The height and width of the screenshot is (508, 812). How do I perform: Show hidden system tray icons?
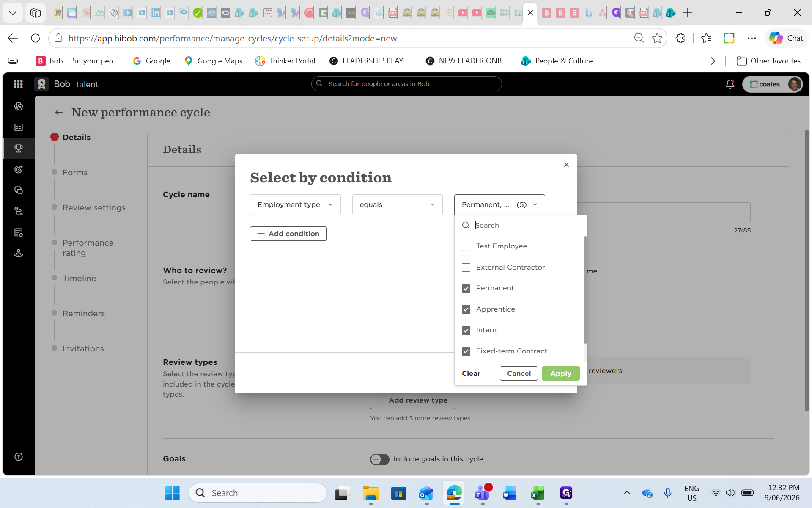click(x=627, y=493)
